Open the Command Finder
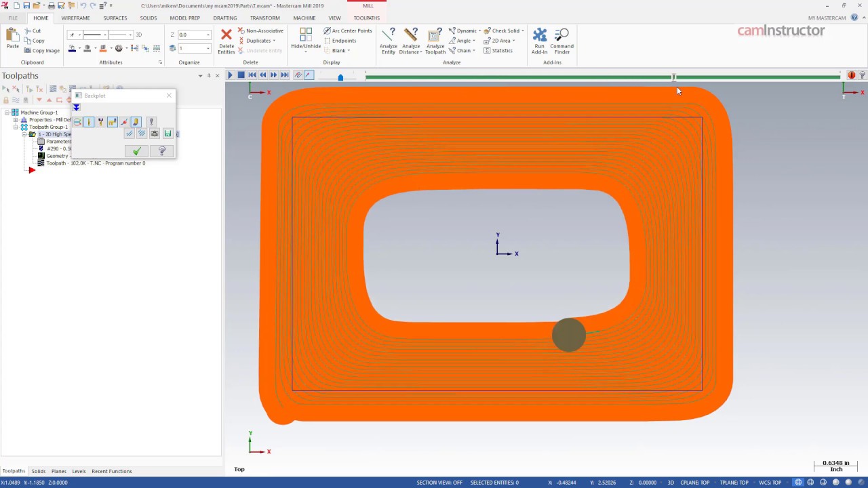 point(562,41)
